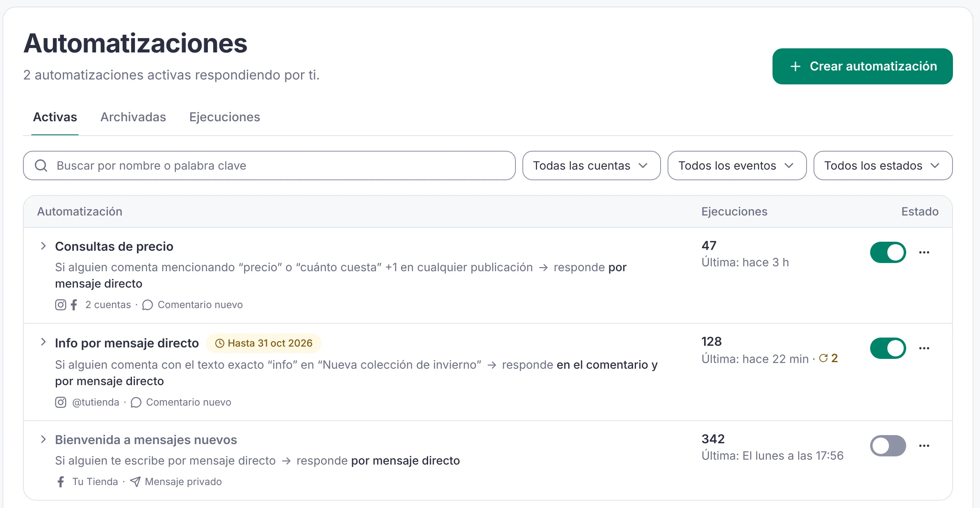This screenshot has width=980, height=508.
Task: Turn off Info por mensaje directo toggle
Action: click(888, 348)
